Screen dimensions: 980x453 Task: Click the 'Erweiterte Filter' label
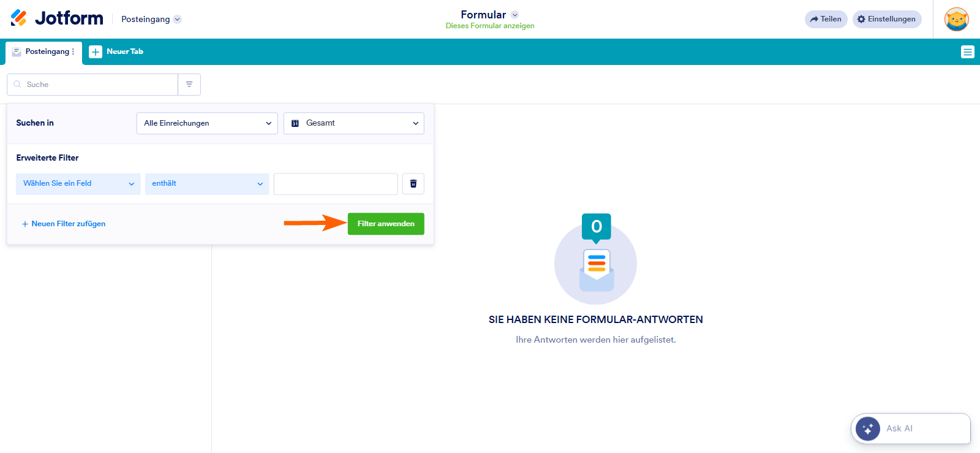click(48, 158)
